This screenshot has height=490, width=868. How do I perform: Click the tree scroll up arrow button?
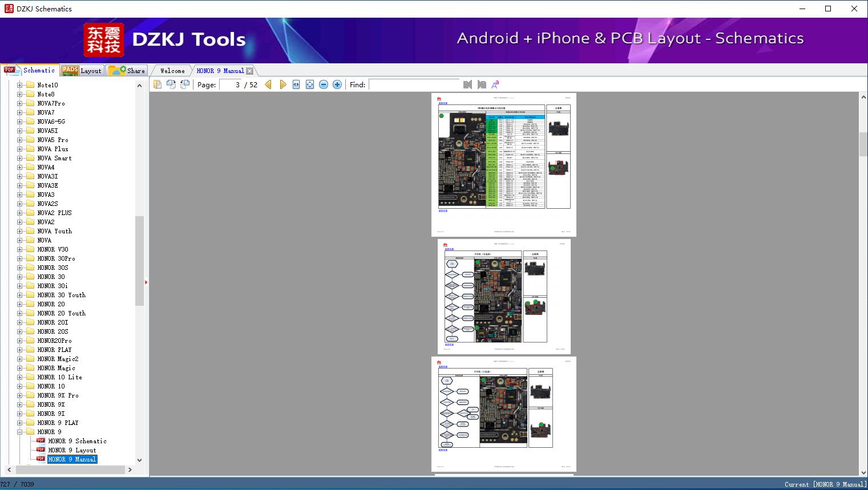[139, 86]
